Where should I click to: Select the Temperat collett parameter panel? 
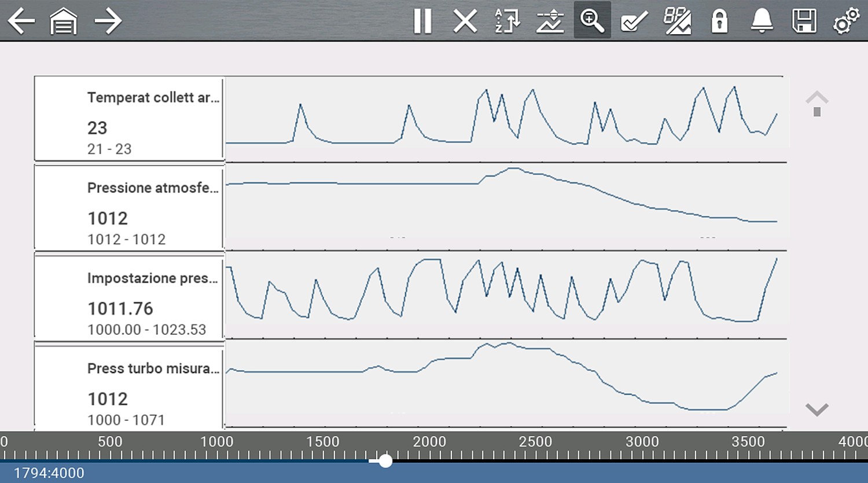pos(129,119)
